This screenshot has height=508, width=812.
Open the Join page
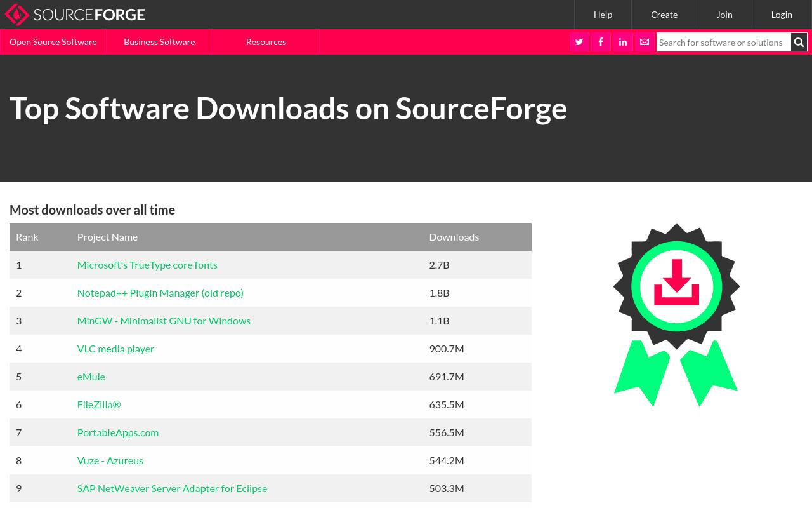tap(724, 15)
